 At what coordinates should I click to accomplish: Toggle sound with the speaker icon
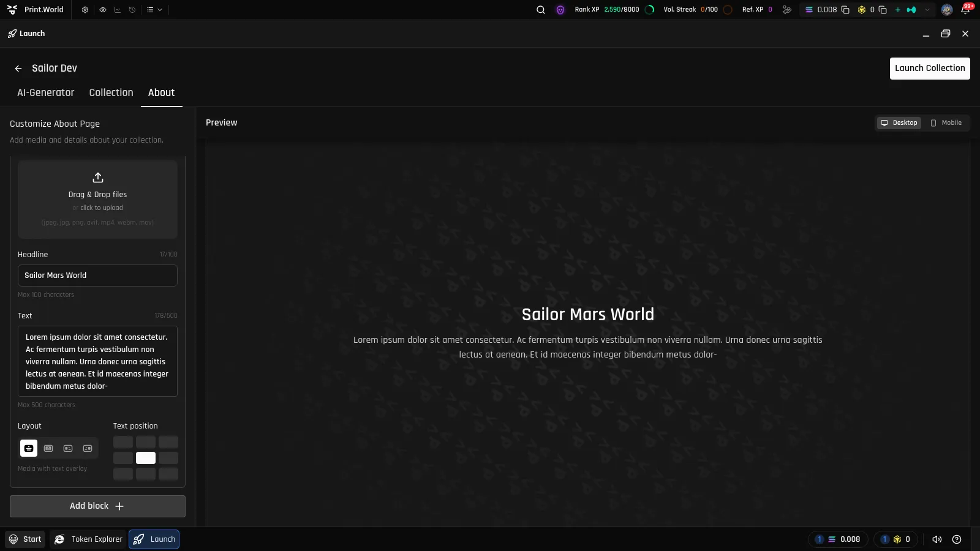coord(937,539)
